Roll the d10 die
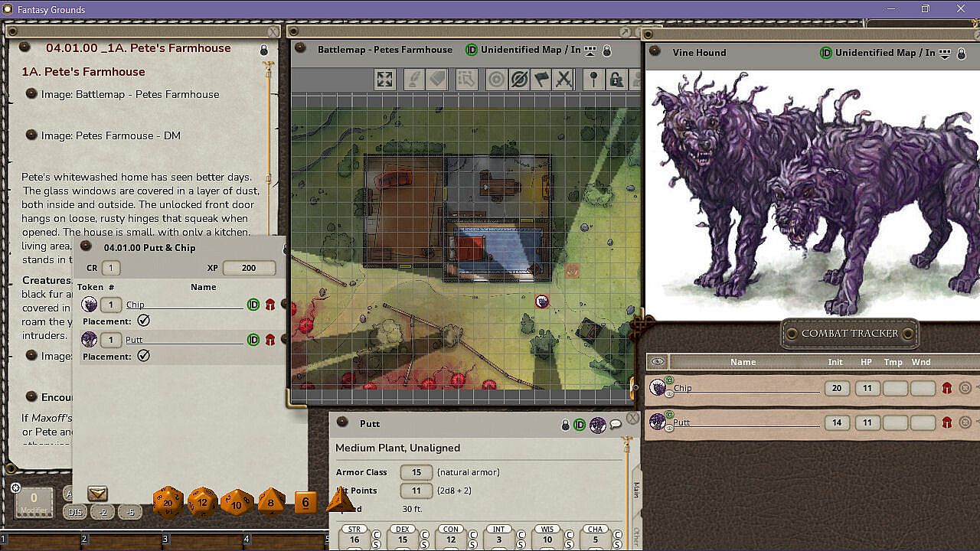This screenshot has height=551, width=980. [237, 504]
